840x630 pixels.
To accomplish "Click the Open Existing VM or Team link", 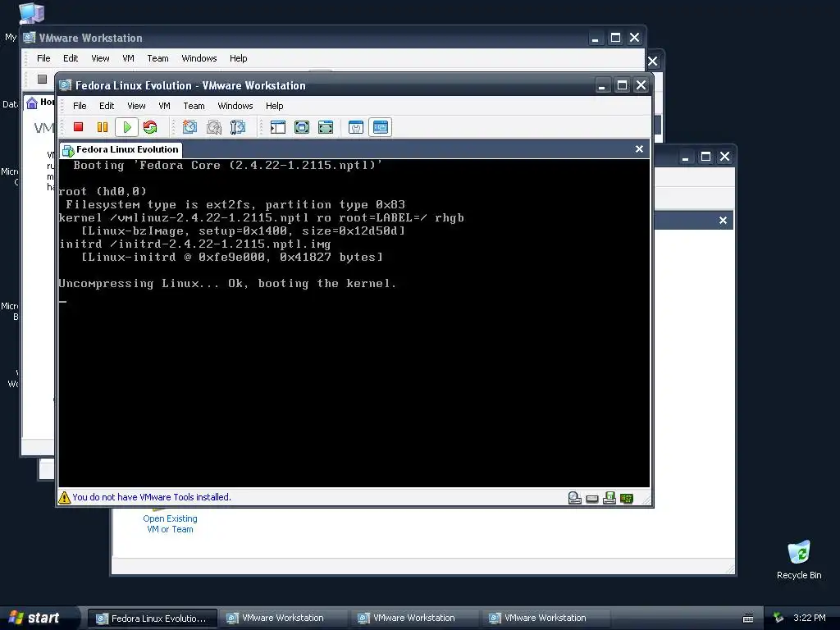I will pos(170,524).
